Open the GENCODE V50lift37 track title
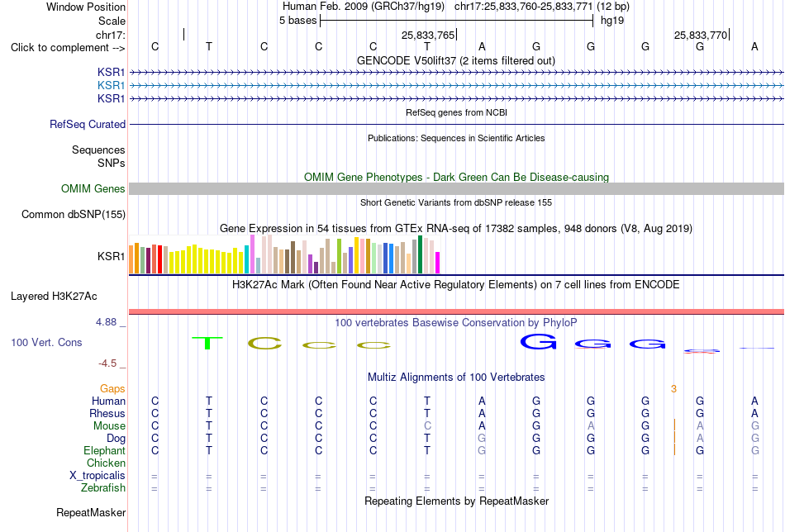 pyautogui.click(x=455, y=60)
